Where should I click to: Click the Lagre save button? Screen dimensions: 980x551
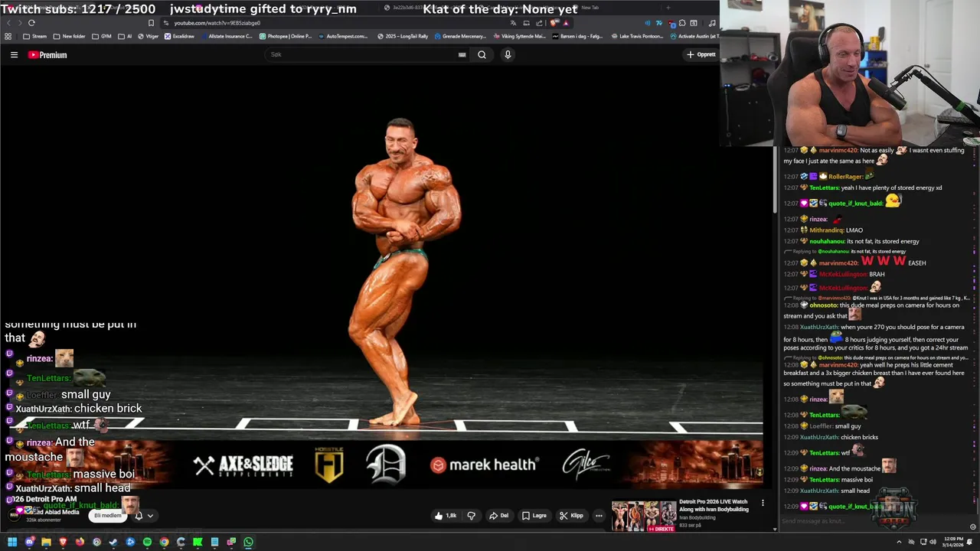pos(534,516)
